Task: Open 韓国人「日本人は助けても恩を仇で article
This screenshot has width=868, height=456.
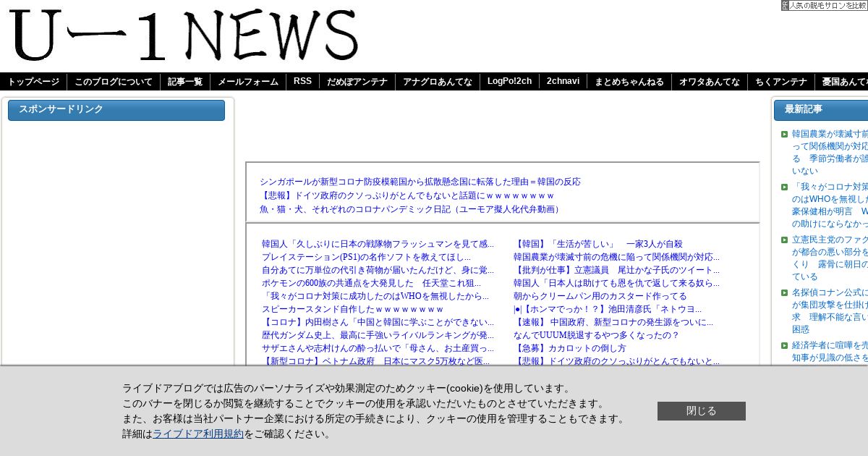Action: pyautogui.click(x=616, y=283)
